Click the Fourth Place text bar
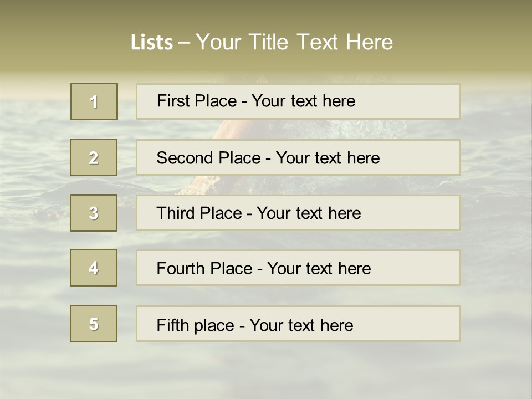The width and height of the screenshot is (532, 399). tap(298, 268)
